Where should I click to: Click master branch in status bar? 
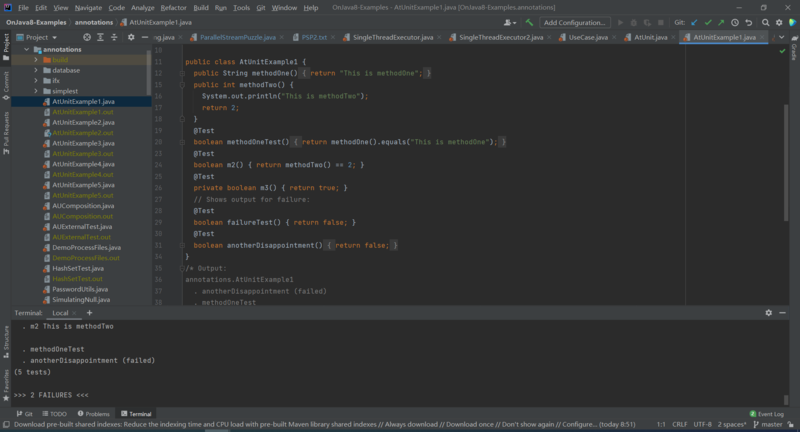768,424
